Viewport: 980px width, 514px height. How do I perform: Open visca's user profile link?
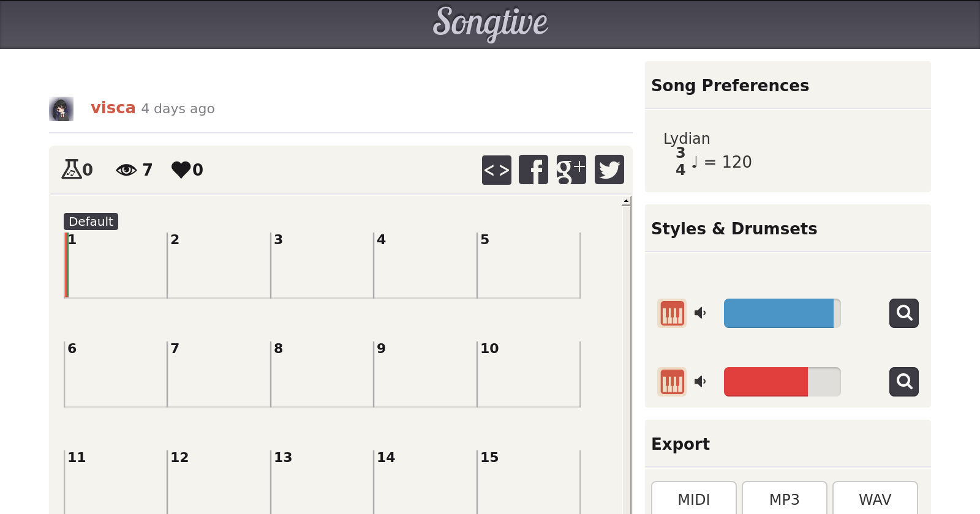[x=113, y=108]
